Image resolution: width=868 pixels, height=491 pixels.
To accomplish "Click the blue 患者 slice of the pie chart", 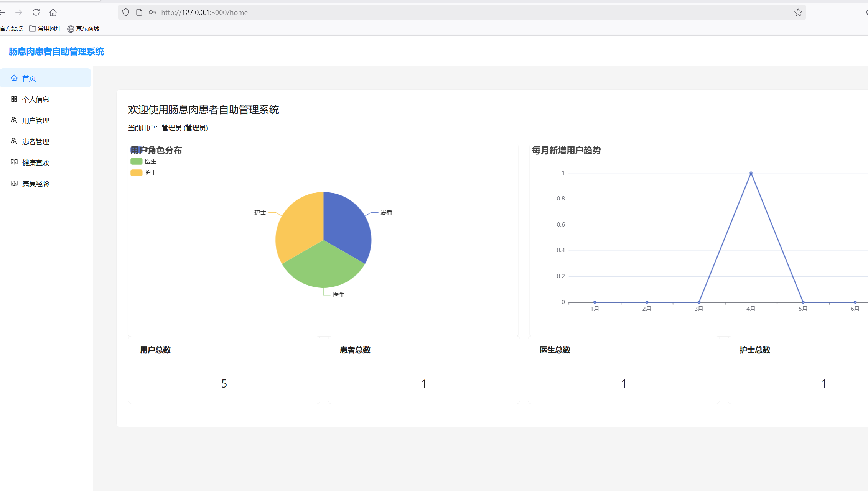I will [x=347, y=226].
